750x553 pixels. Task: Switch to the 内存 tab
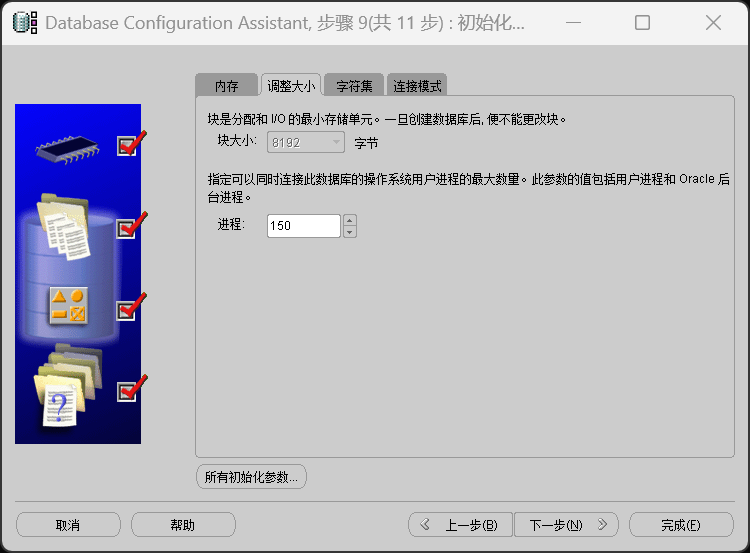[226, 86]
